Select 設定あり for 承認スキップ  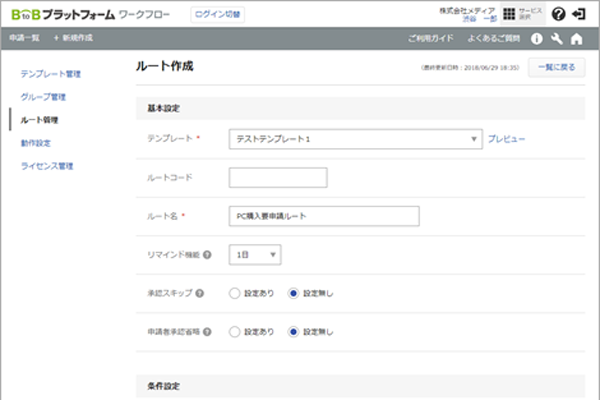(235, 293)
